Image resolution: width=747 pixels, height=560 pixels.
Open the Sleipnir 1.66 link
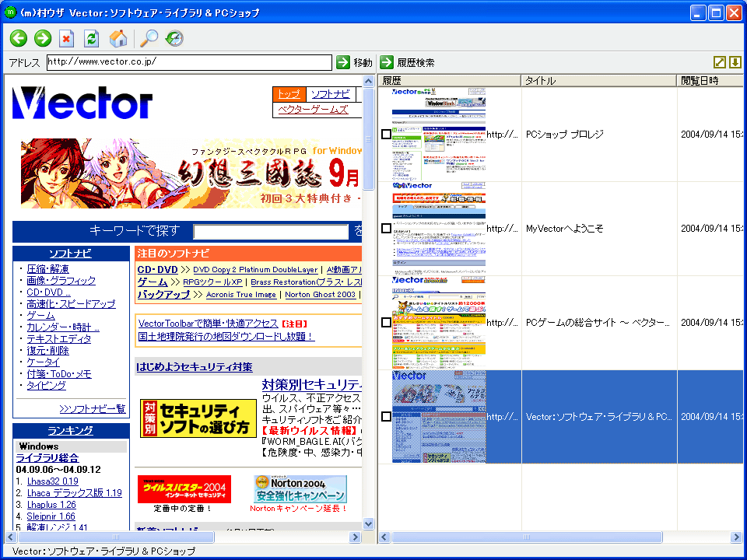tap(51, 516)
